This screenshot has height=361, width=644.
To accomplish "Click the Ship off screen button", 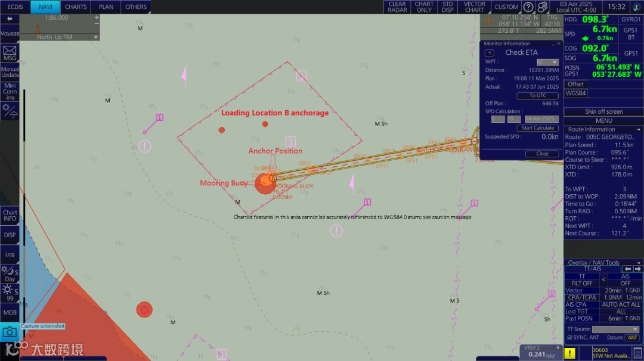I will (603, 111).
